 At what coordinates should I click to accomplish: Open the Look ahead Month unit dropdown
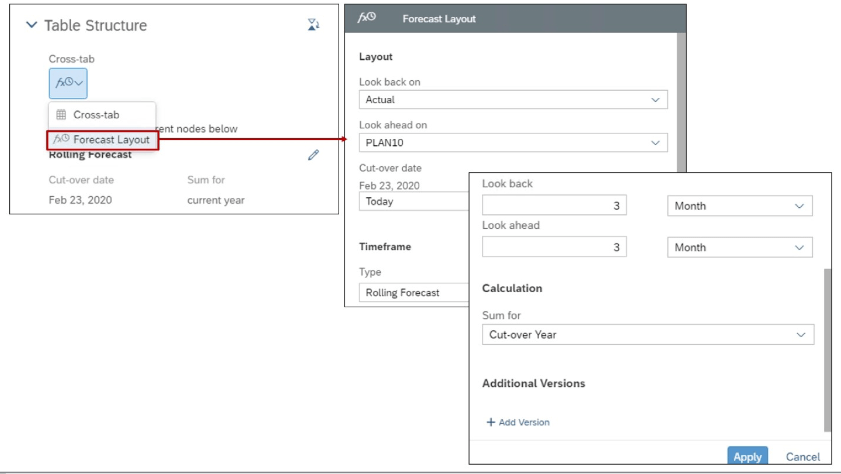(739, 247)
